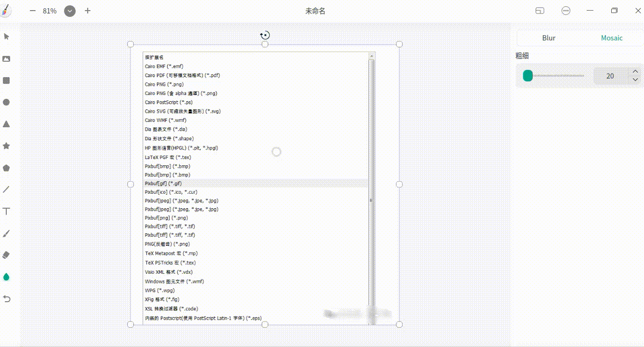This screenshot has width=644, height=347.
Task: Open the main menu ellipsis button
Action: click(x=566, y=11)
